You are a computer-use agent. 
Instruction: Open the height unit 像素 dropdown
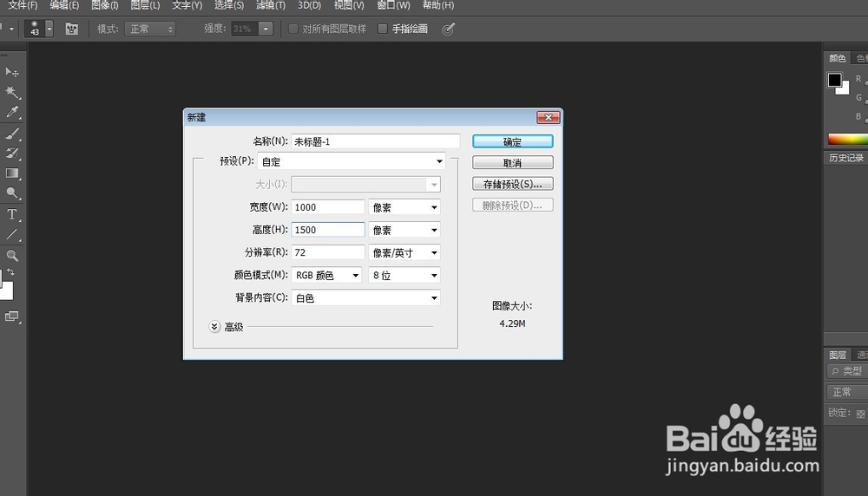click(x=404, y=230)
